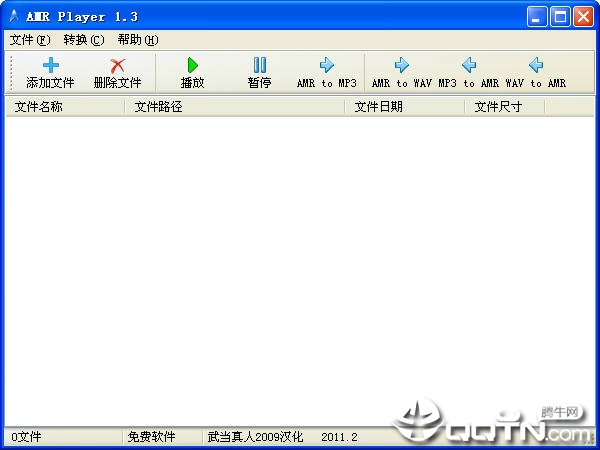Image resolution: width=600 pixels, height=450 pixels.
Task: Open the 帮助(H) menu
Action: pos(138,40)
